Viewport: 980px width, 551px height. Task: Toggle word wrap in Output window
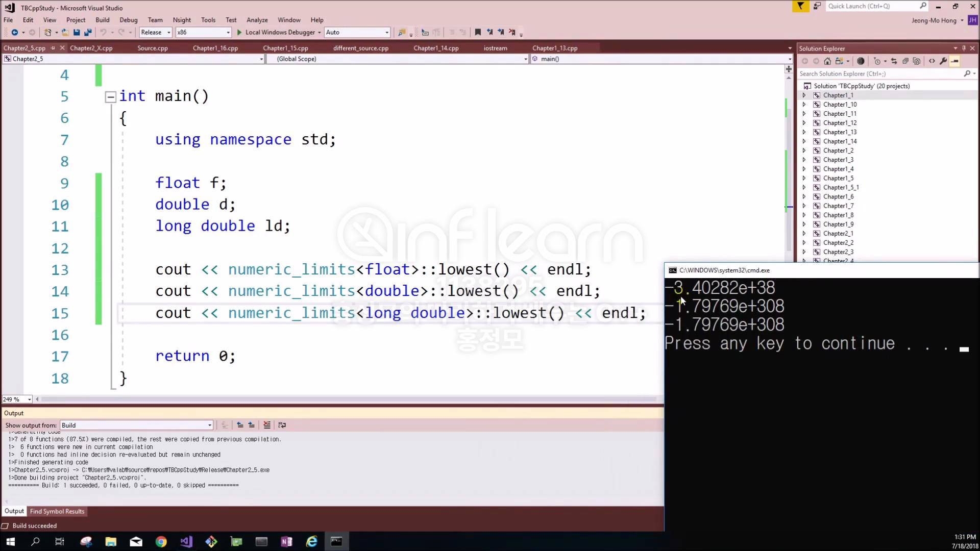(282, 425)
